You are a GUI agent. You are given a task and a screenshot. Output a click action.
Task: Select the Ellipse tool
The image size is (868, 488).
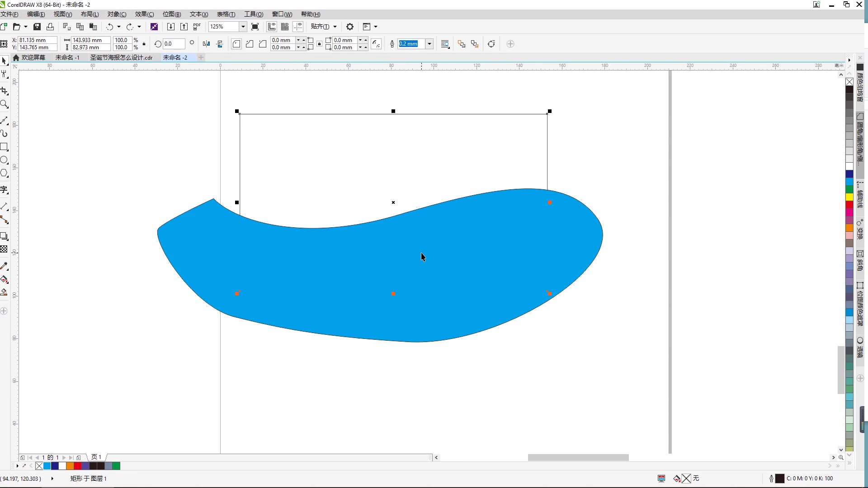4,160
